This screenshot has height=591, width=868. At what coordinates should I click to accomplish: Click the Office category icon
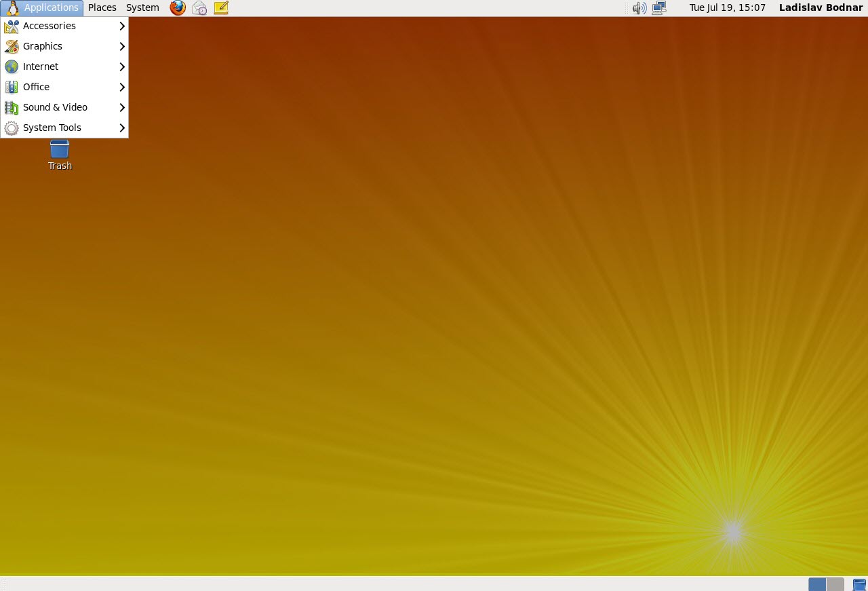[12, 88]
